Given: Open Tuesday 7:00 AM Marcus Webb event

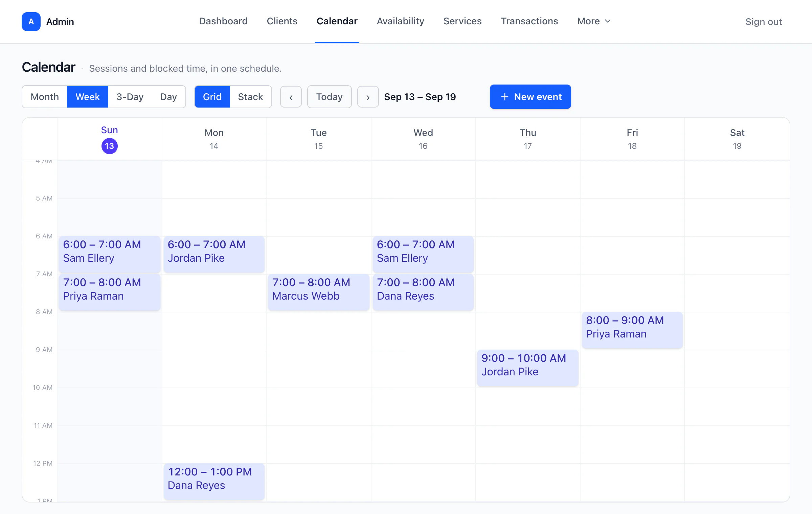Looking at the screenshot, I should point(319,292).
